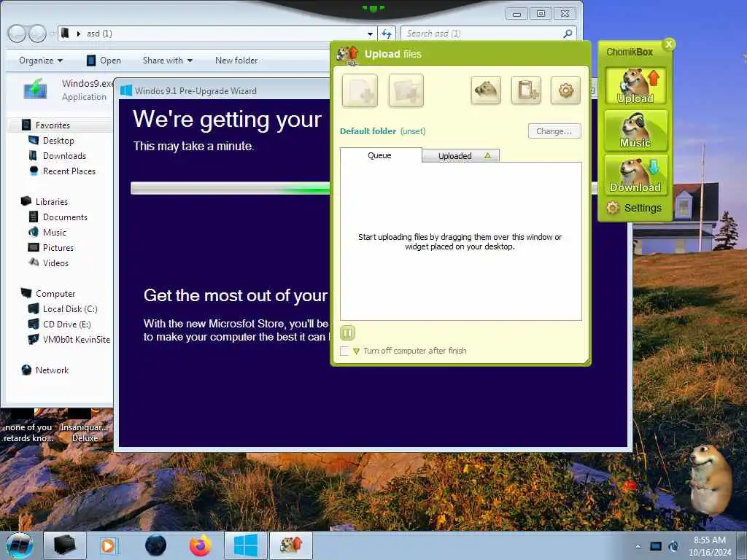Click the Windows logo wizard taskbar button
This screenshot has width=747, height=560.
(246, 545)
